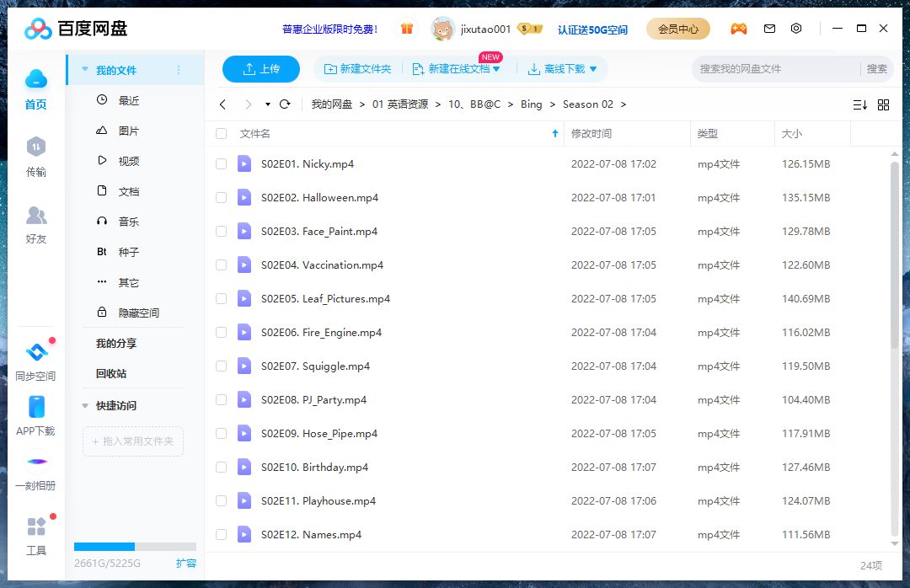Check the box for S02E03. Face_Paint.mp4
910x588 pixels.
[221, 231]
